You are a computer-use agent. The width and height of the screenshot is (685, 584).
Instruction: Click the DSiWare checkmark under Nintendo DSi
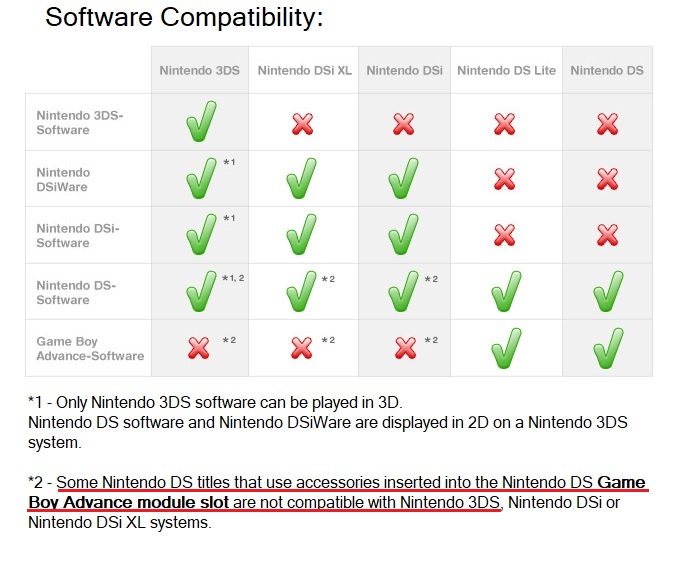coord(403,178)
